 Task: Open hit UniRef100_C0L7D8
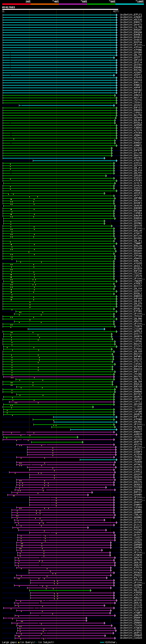coord(131,27)
